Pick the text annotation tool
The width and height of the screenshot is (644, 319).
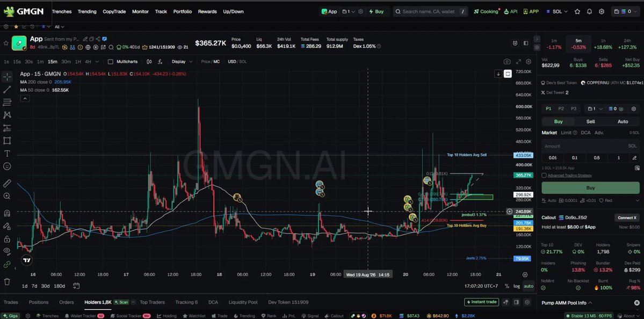coord(7,154)
